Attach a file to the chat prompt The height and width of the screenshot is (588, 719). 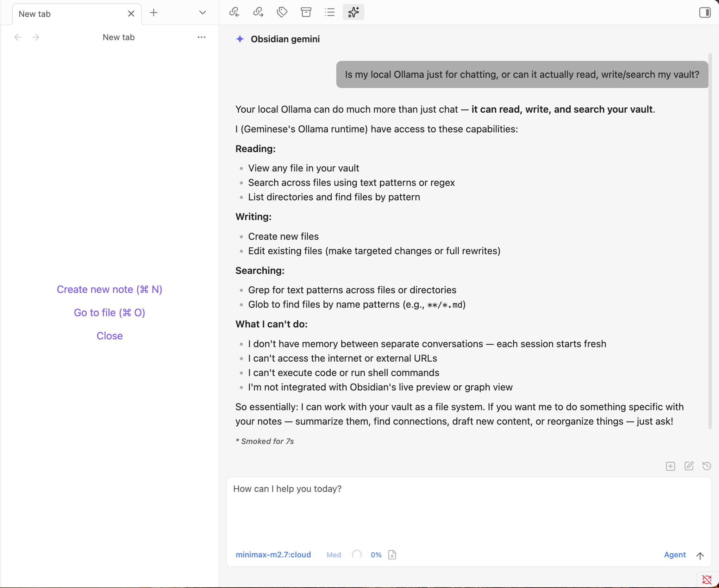[x=392, y=555]
